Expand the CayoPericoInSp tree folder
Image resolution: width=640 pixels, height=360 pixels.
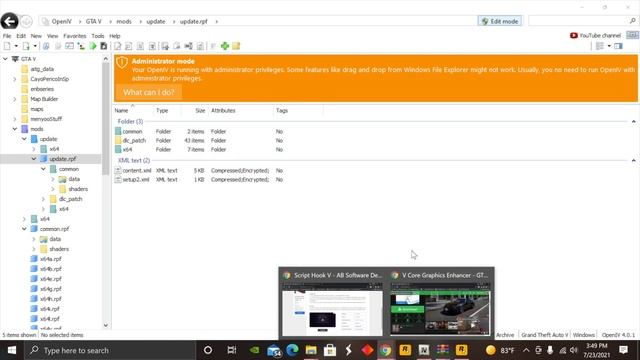click(15, 79)
